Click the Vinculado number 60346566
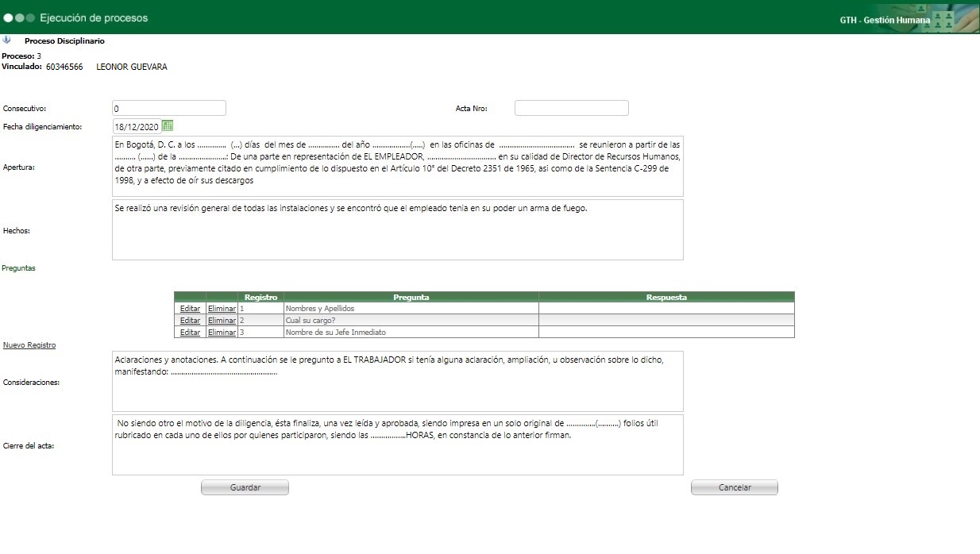Image resolution: width=980 pixels, height=554 pixels. [64, 67]
